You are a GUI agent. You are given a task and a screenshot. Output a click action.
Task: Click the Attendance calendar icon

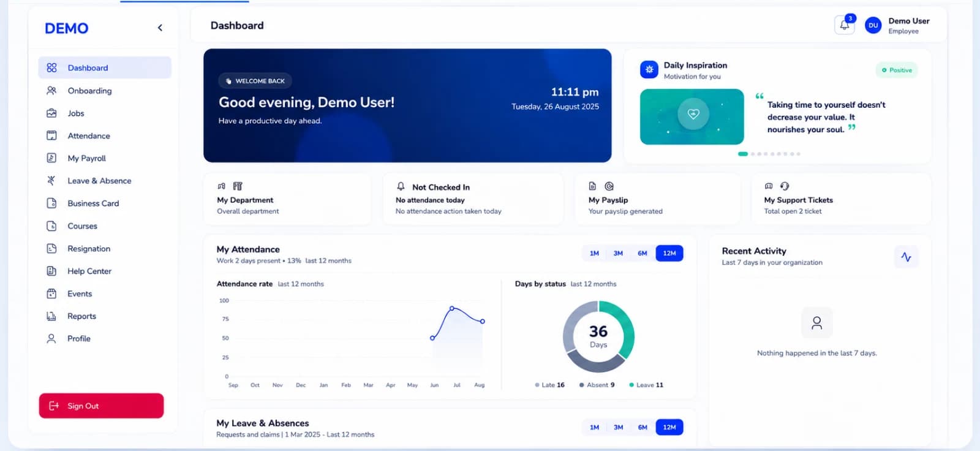click(x=51, y=135)
